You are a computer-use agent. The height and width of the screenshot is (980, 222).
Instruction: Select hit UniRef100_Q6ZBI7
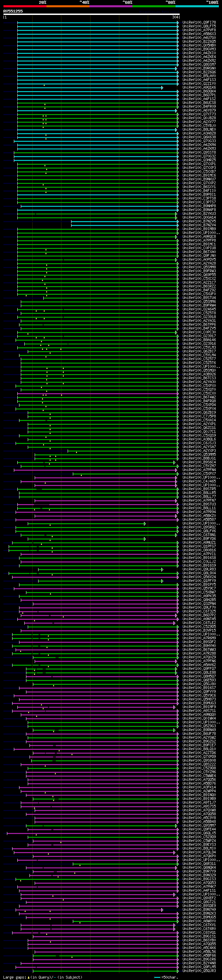[199, 351]
